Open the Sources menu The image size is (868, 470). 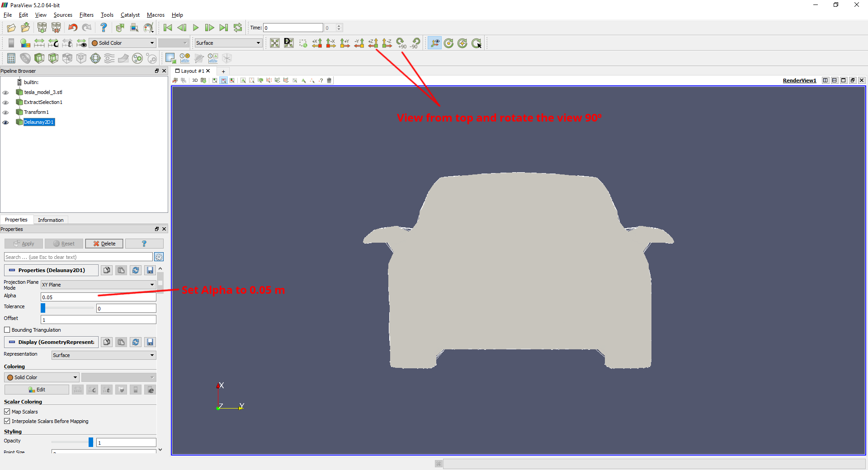pos(63,15)
